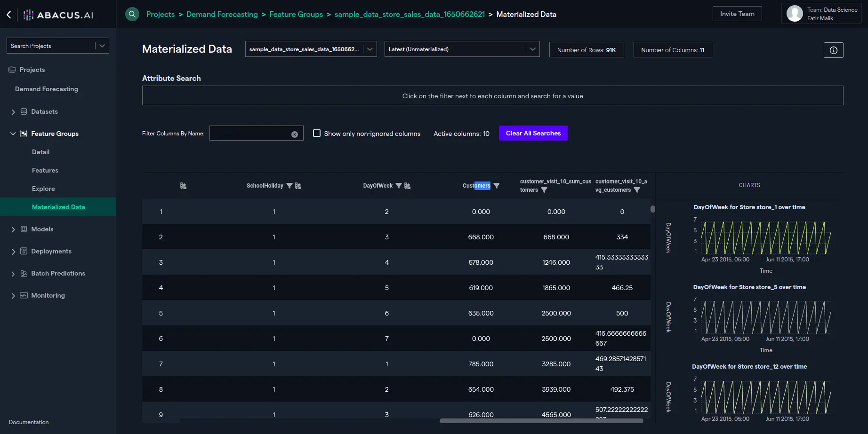Select the Datasets database icon in sidebar
Viewport: 868px width, 434px height.
coord(24,111)
